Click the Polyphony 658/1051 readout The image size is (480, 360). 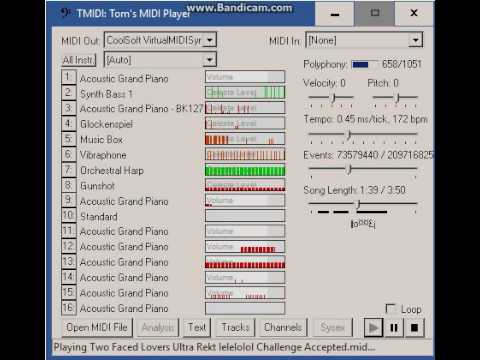[402, 64]
